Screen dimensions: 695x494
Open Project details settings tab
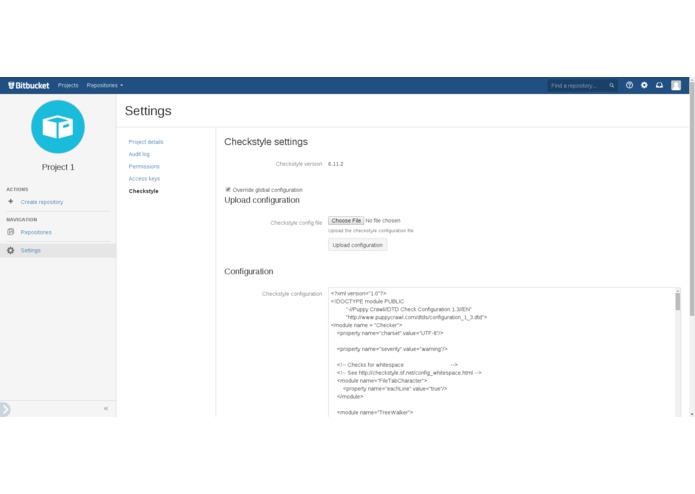146,142
